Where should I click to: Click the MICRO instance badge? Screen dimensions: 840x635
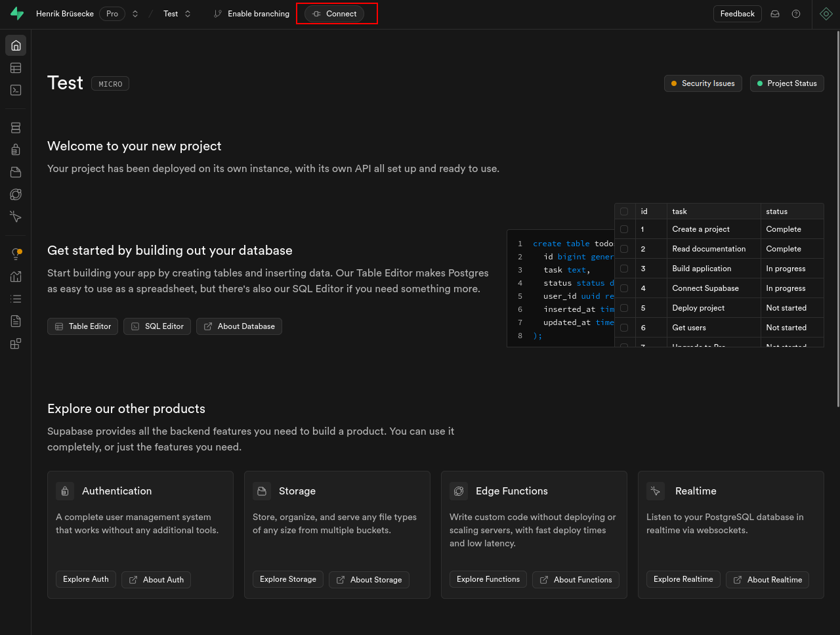click(x=110, y=84)
